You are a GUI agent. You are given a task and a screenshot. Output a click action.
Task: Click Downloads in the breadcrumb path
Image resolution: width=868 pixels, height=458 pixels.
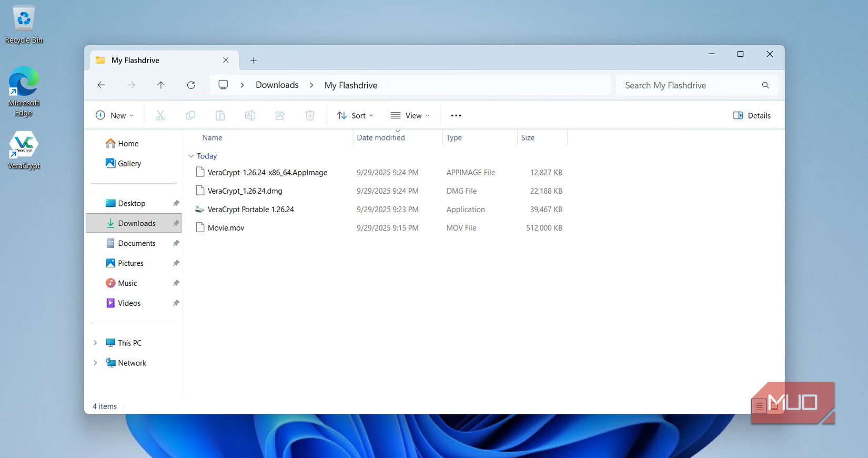pos(277,85)
